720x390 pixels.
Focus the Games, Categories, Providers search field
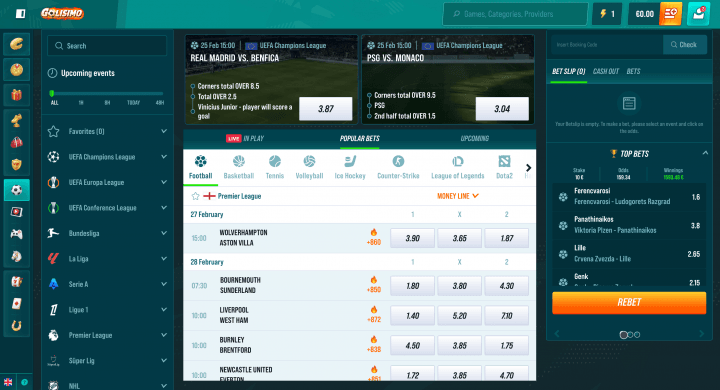tap(515, 14)
